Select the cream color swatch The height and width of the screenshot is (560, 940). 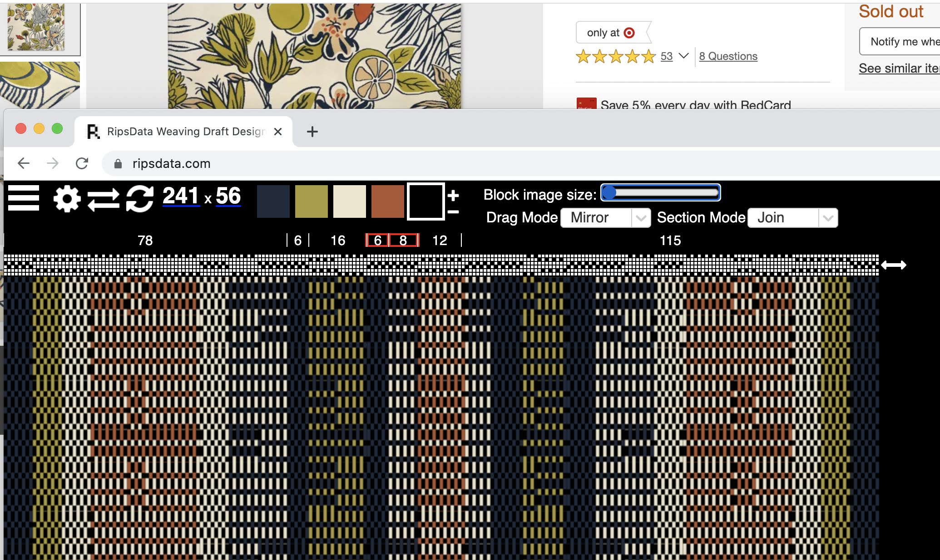pyautogui.click(x=350, y=201)
